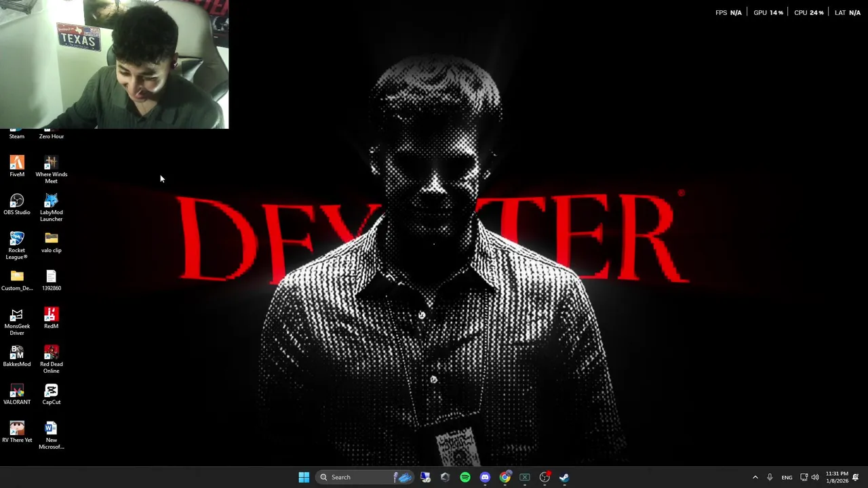
Task: Click the LAT N/A overlay readout
Action: [848, 13]
